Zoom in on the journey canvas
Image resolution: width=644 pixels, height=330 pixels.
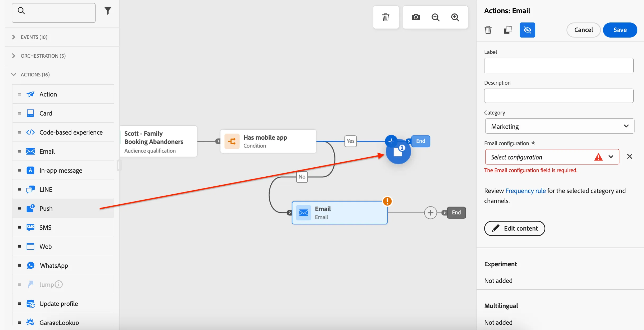pos(455,17)
